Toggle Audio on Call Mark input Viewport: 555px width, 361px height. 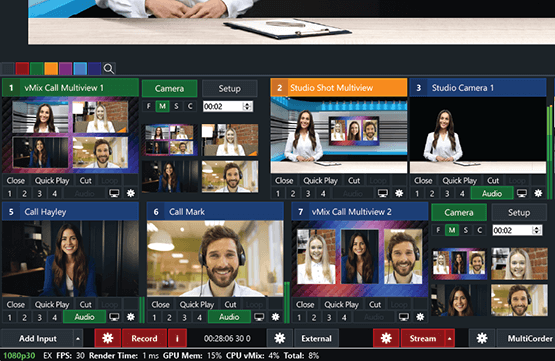click(229, 317)
